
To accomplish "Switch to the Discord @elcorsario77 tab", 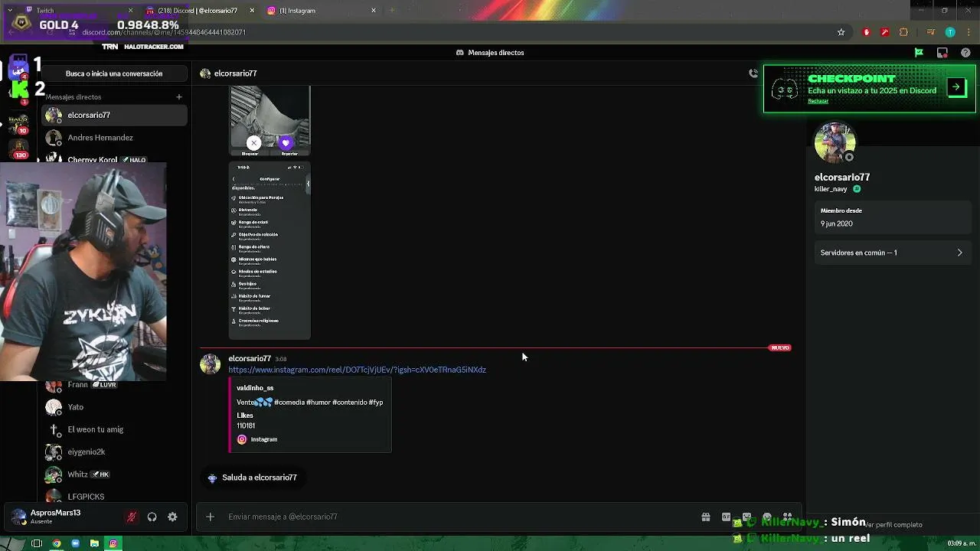I will [199, 11].
